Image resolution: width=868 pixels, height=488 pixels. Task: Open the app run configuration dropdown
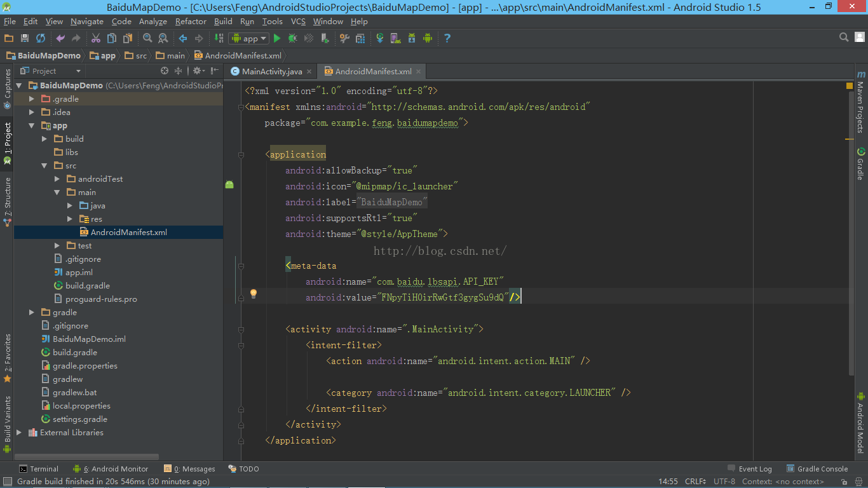point(248,38)
